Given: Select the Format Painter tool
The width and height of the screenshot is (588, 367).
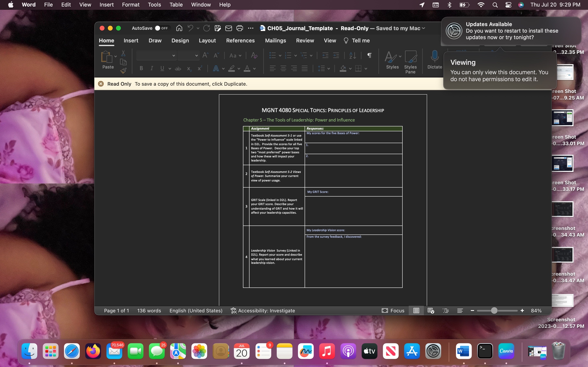Looking at the screenshot, I should [124, 71].
